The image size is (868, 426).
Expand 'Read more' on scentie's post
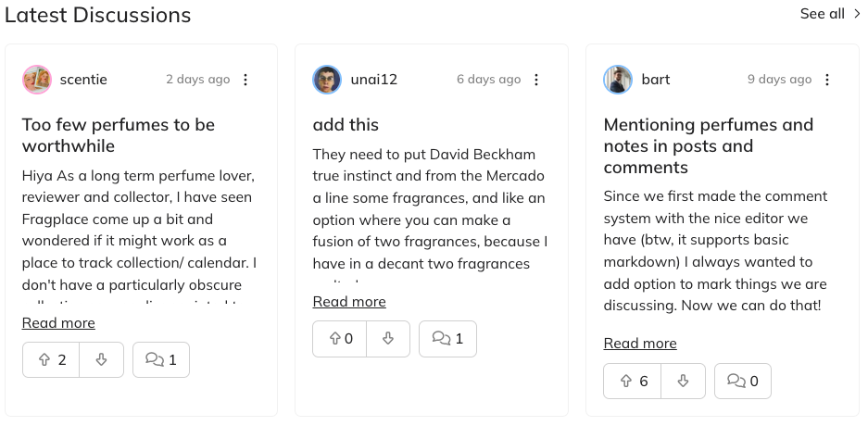[x=58, y=322]
